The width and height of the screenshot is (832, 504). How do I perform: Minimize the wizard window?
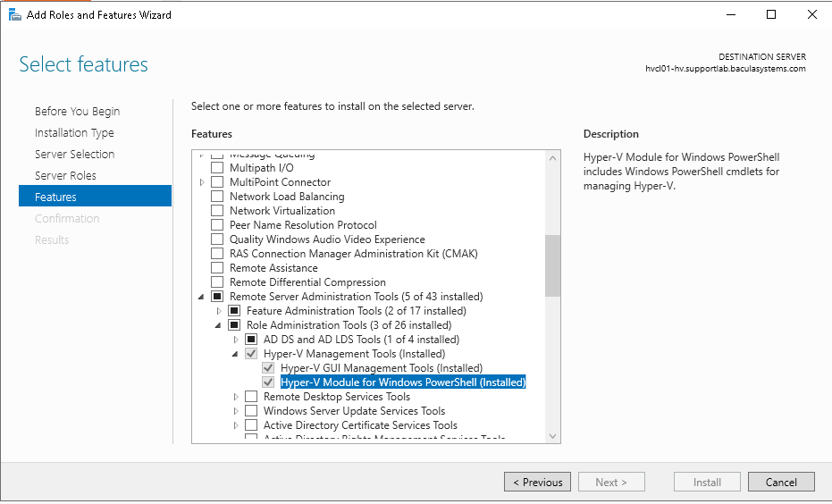pyautogui.click(x=731, y=14)
